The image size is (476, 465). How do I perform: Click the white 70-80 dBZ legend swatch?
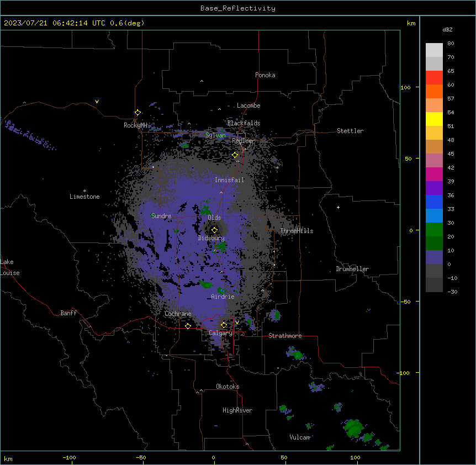[434, 50]
